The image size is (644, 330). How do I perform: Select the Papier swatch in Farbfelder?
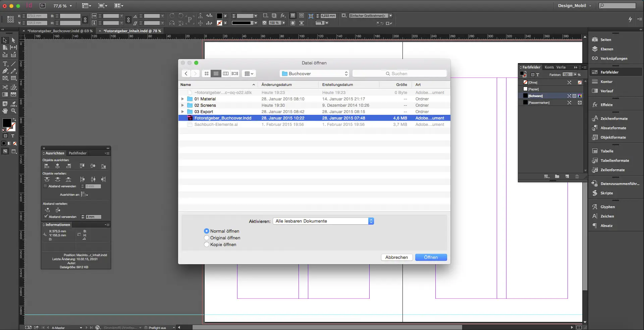click(x=533, y=89)
